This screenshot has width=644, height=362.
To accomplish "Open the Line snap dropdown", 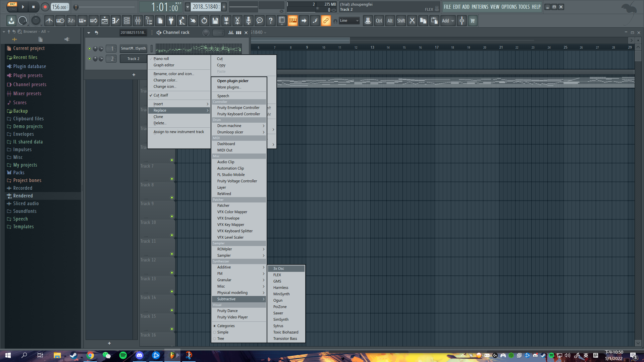I will 349,21.
